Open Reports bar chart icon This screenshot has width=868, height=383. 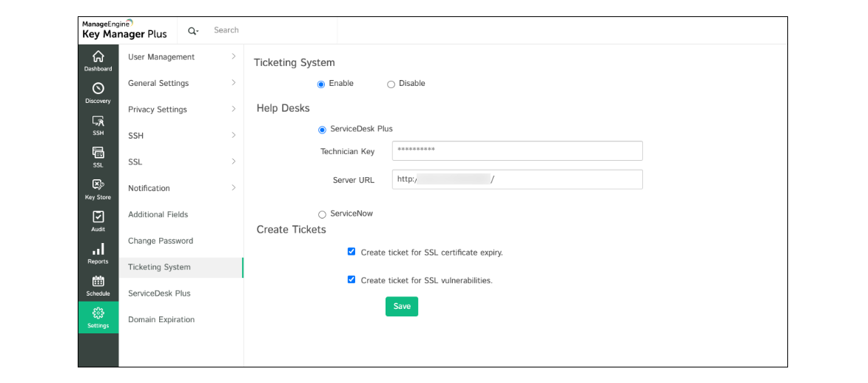pos(98,250)
